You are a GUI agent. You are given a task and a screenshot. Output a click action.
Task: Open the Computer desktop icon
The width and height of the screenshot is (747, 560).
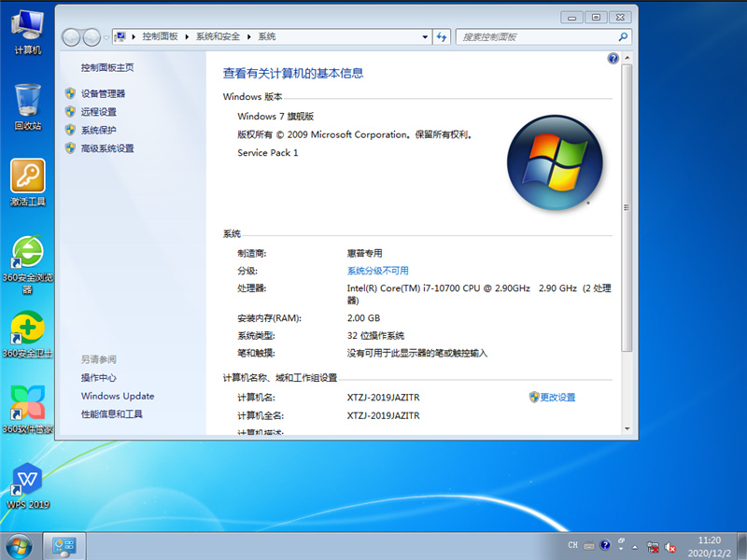click(28, 32)
